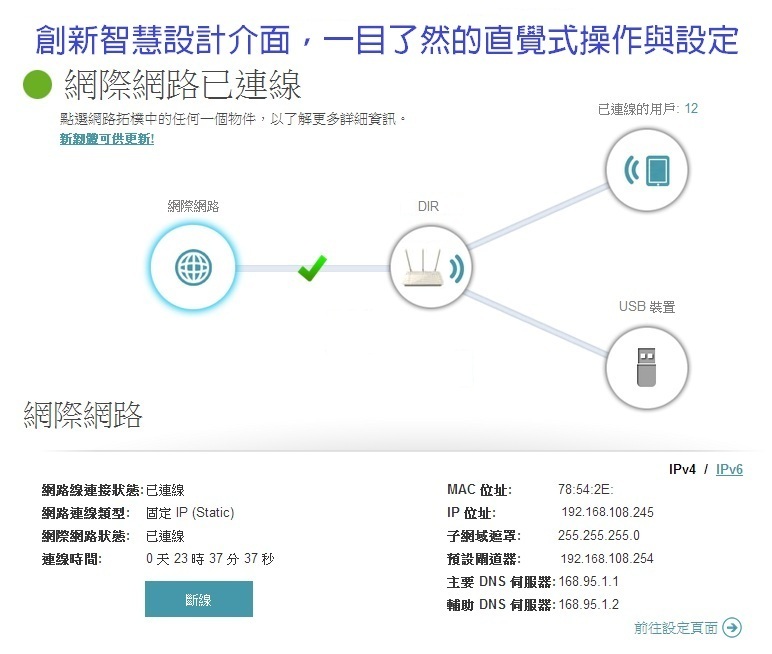Click the default gateway value 192.168.108.254
This screenshot has width=772, height=654.
pyautogui.click(x=607, y=559)
